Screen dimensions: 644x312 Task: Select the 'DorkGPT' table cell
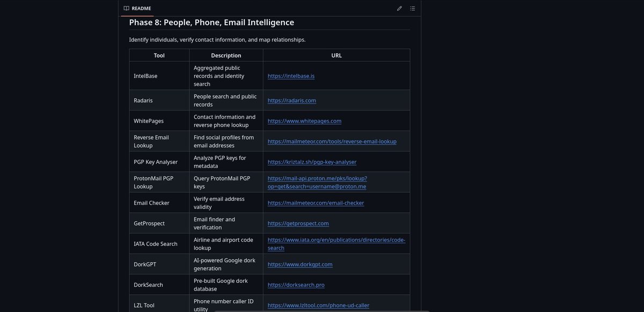coord(159,264)
